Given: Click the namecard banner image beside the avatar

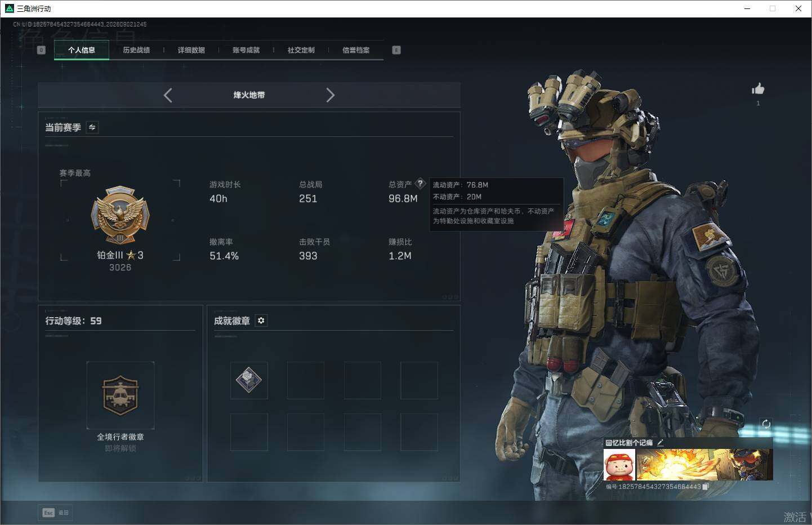Looking at the screenshot, I should [x=704, y=465].
